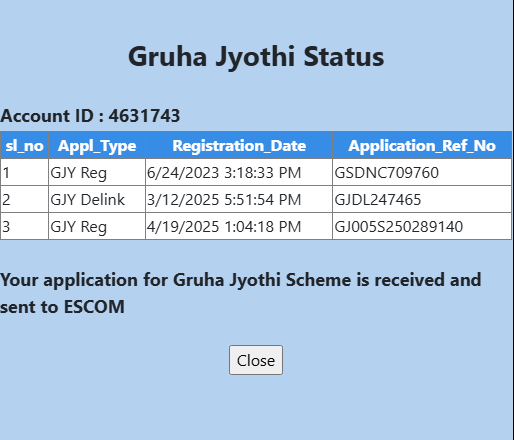Image resolution: width=514 pixels, height=440 pixels.
Task: Click the GJY Reg cell in row 1
Action: tap(97, 172)
